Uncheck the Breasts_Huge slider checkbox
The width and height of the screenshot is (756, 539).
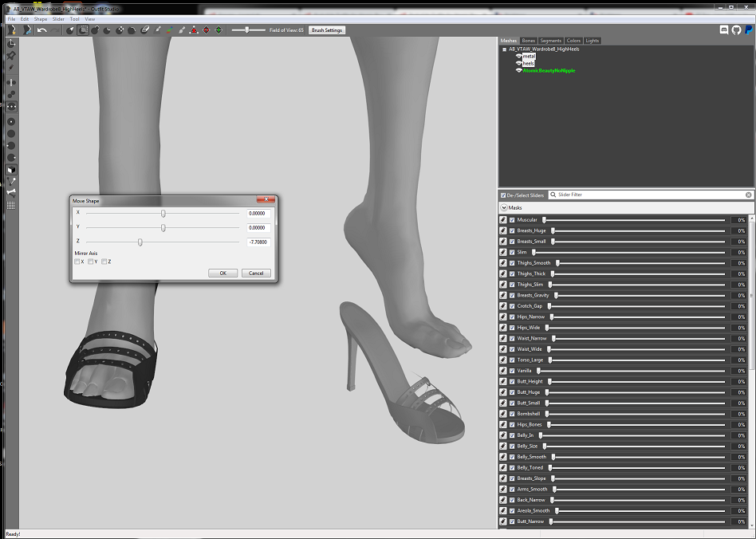tap(512, 230)
